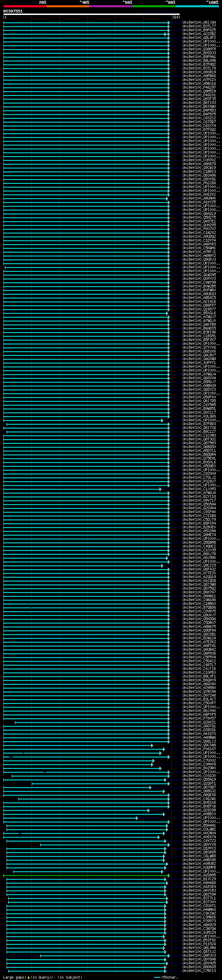222x980 pixels.
Task: Click the orange ~40% identity legend segment
Action: [68, 6]
